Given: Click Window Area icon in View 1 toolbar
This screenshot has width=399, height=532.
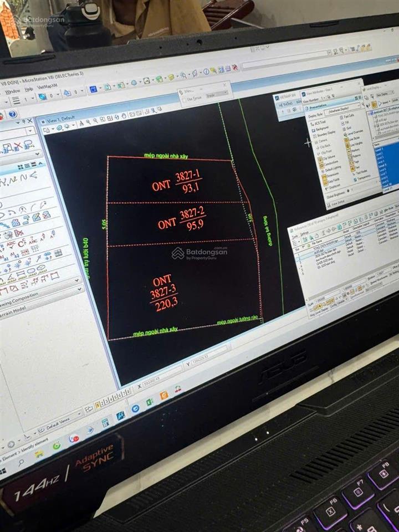Looking at the screenshot, I should pyautogui.click(x=103, y=120).
